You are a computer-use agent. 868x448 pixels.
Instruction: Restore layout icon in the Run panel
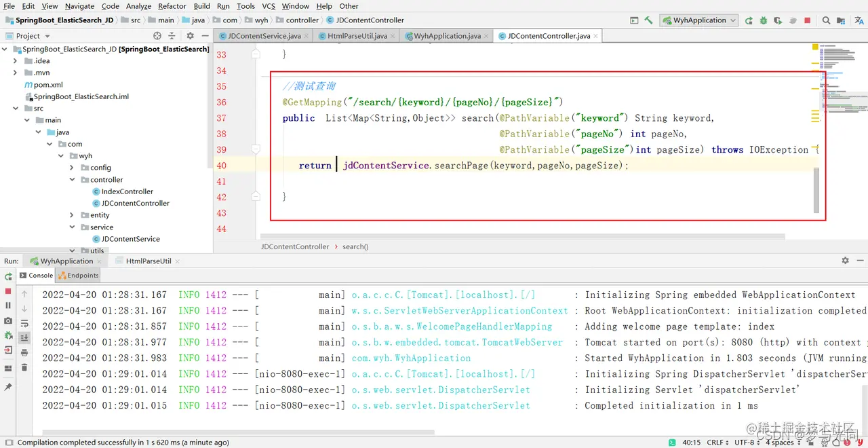click(8, 369)
